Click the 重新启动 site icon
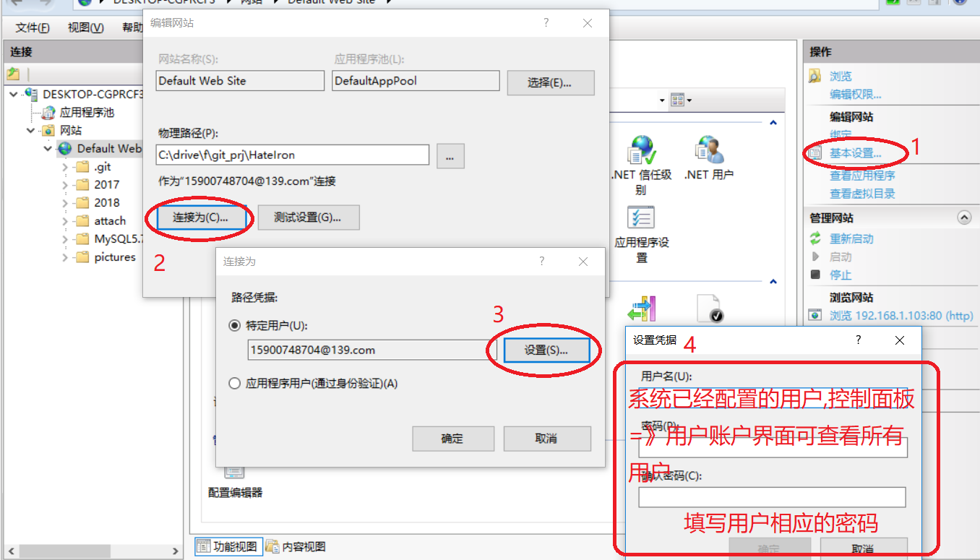The height and width of the screenshot is (560, 980). [x=816, y=238]
